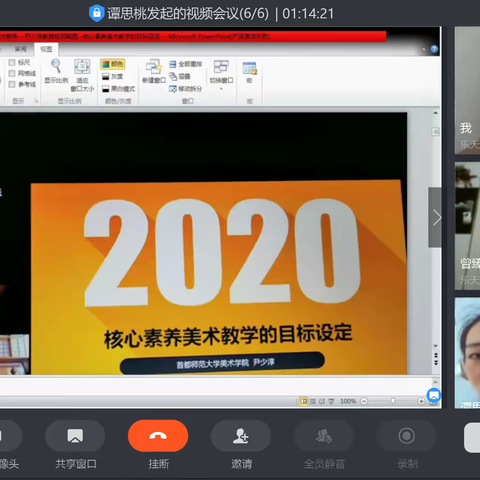Mute all participants with 全员静音

point(324,436)
